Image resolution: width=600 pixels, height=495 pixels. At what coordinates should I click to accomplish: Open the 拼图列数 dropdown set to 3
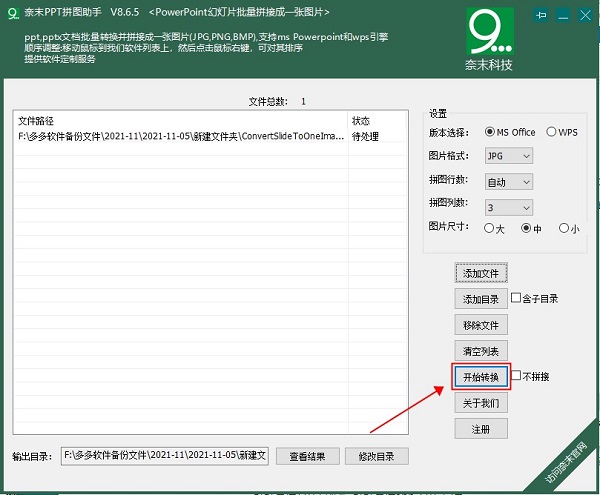[509, 207]
